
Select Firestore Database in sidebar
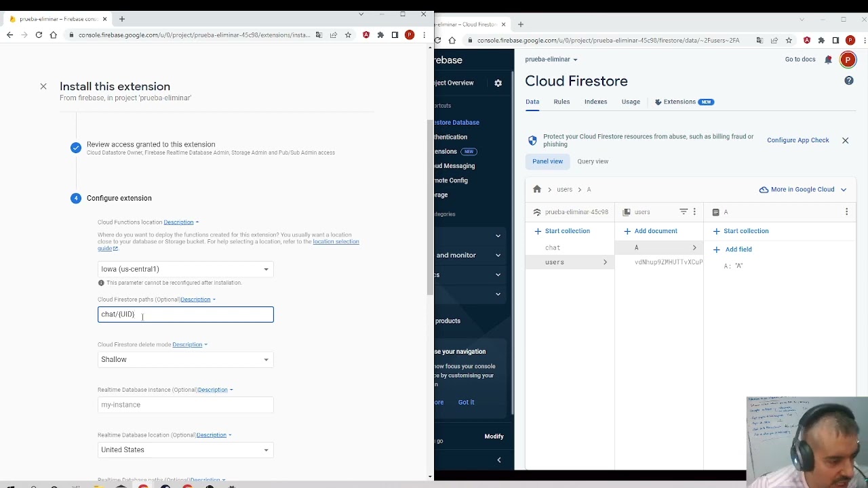457,123
